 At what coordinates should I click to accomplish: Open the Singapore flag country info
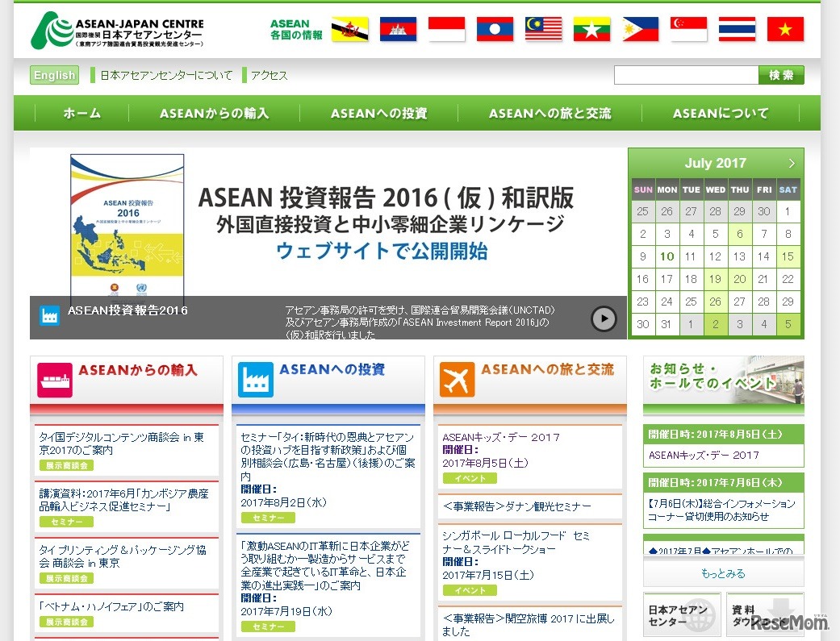tap(688, 29)
